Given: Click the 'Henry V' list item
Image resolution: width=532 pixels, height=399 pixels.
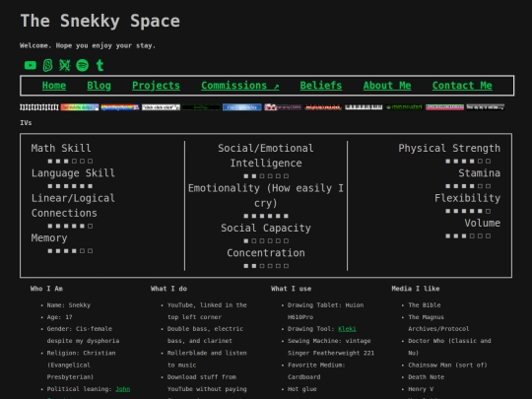Looking at the screenshot, I should [421, 389].
